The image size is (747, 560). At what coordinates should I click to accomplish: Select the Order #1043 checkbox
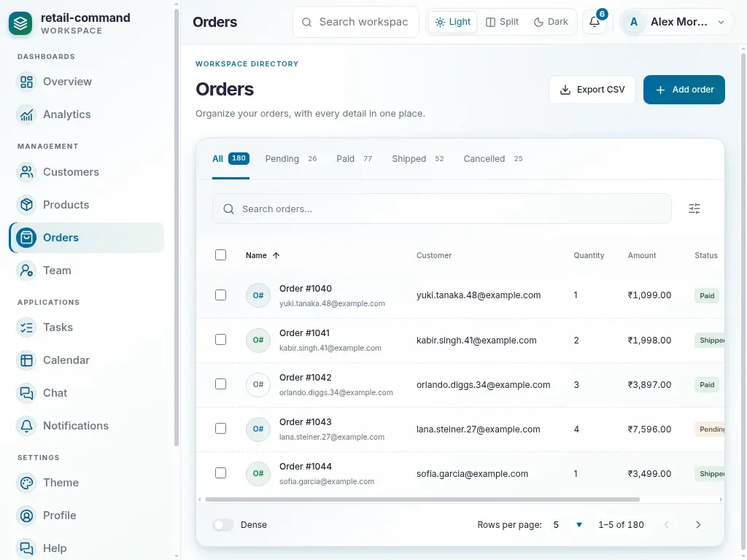(x=220, y=429)
